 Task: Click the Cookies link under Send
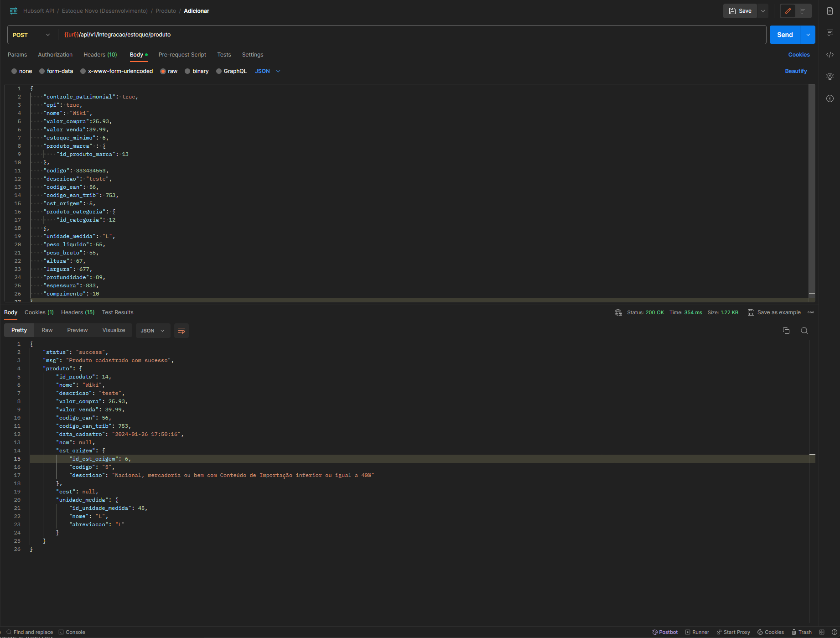click(799, 55)
